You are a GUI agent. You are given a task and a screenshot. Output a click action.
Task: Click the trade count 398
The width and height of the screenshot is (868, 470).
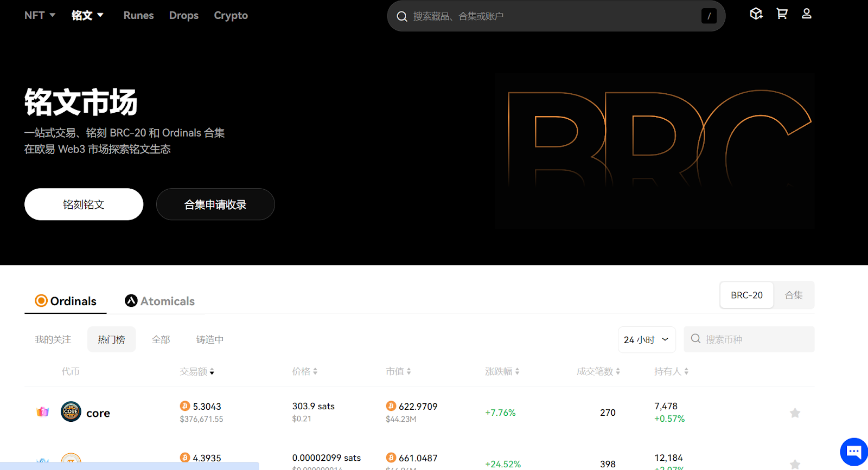pos(608,464)
